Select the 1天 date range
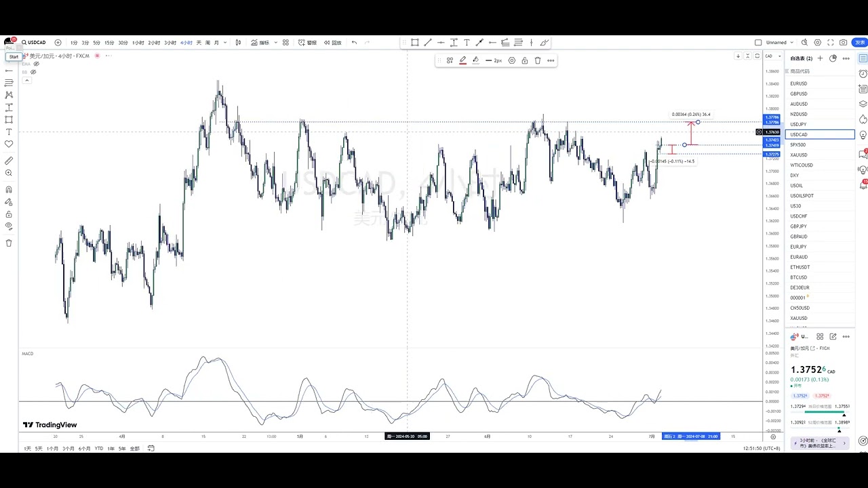Screen dimensions: 868x488 point(28,449)
